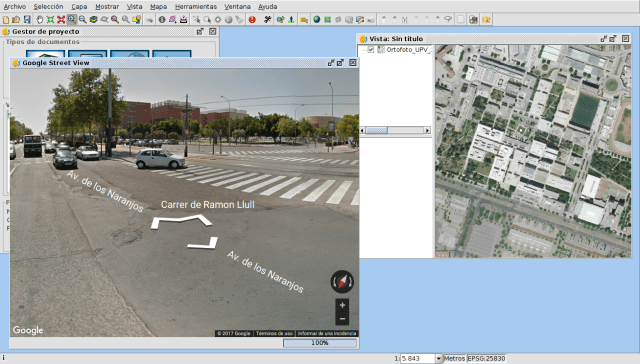Viewport: 640px width, 364px height.
Task: Click the yellow layers manage icon
Action: (136, 20)
